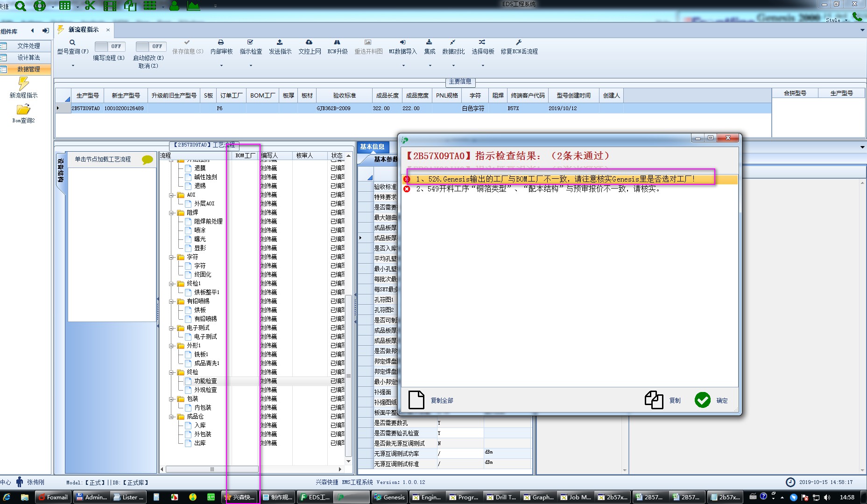This screenshot has width=867, height=504.
Task: Switch to the 基本信息 tab
Action: point(372,147)
